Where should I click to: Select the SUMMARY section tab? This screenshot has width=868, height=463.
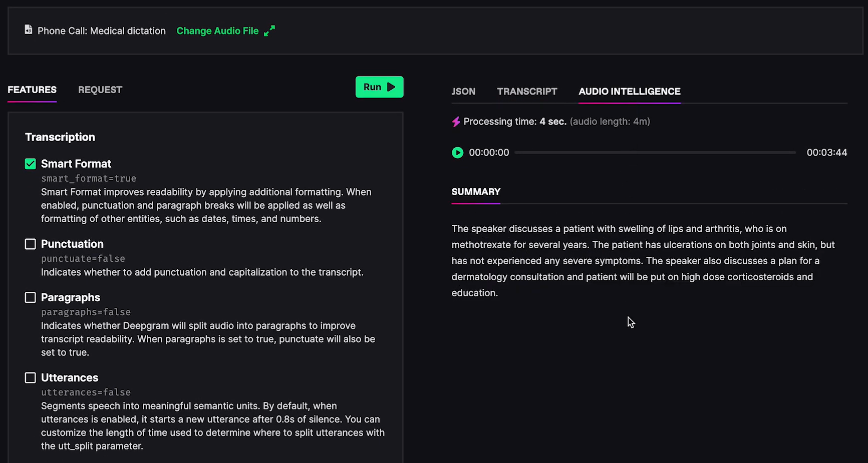coord(476,192)
